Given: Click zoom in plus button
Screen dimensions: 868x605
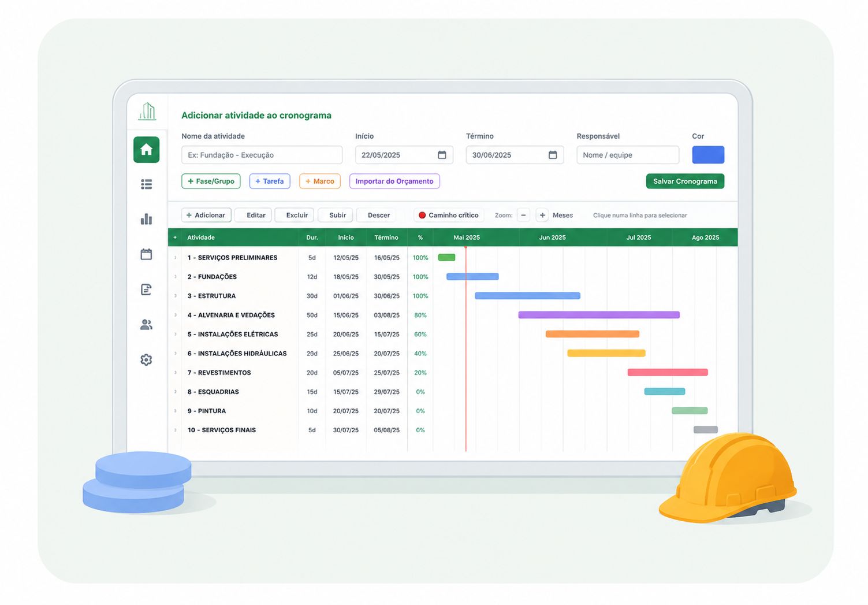Looking at the screenshot, I should 542,215.
